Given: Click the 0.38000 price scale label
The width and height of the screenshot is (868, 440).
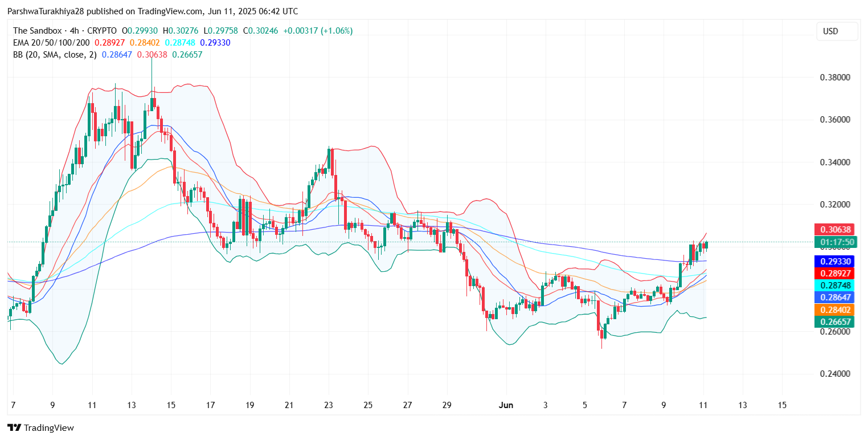Looking at the screenshot, I should coord(835,78).
